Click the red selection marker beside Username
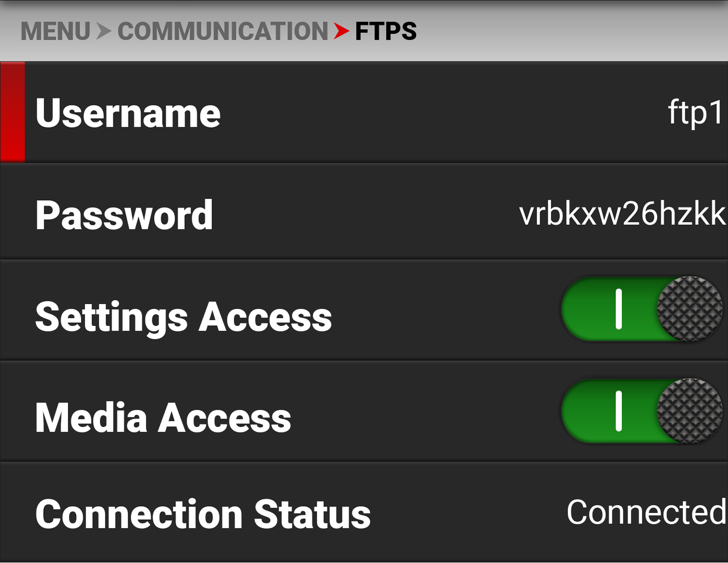728x563 pixels. point(13,112)
